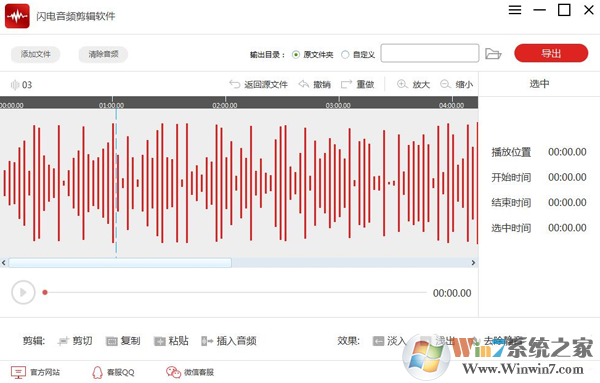Select the 剪切 cut tool
This screenshot has width=600, height=383.
pyautogui.click(x=75, y=341)
